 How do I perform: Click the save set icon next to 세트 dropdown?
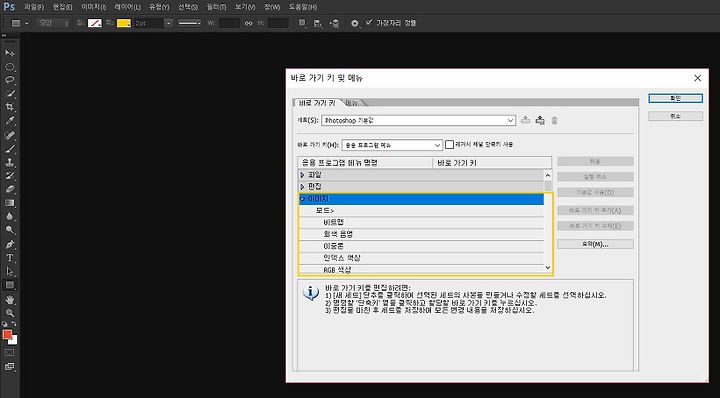pos(526,120)
